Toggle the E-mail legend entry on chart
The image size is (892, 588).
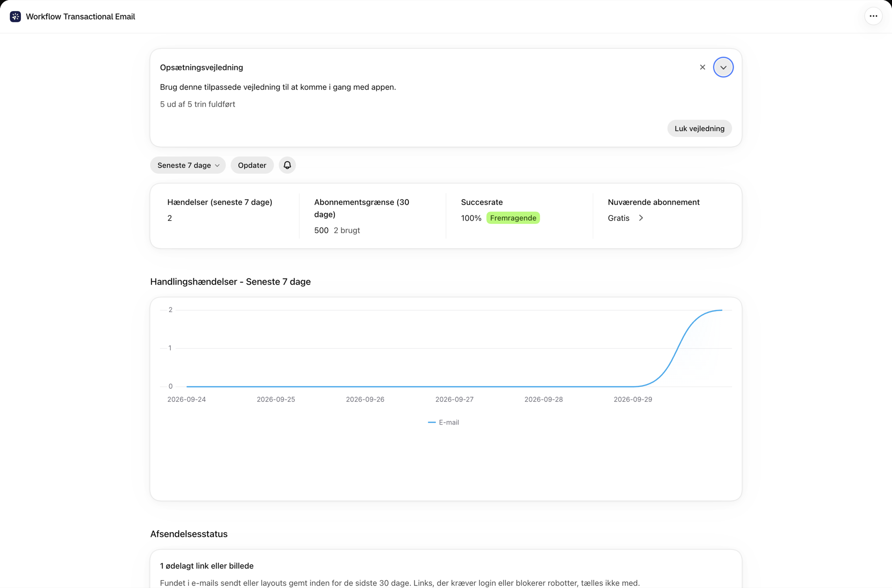(x=443, y=422)
